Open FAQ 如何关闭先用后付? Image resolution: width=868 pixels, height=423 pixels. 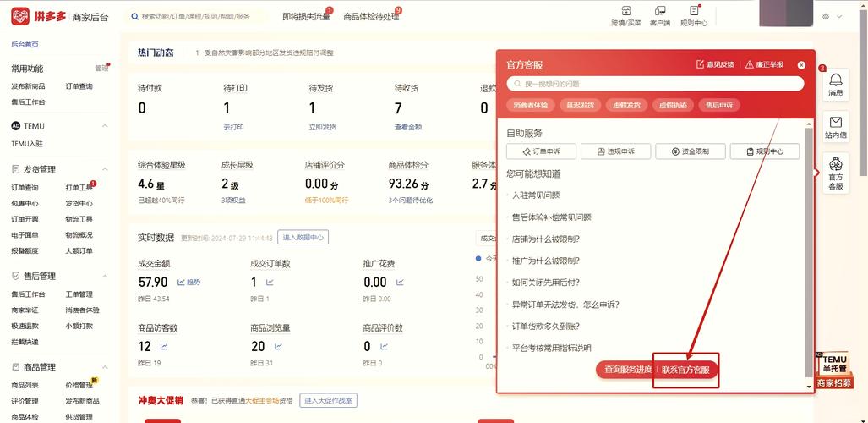pos(546,283)
